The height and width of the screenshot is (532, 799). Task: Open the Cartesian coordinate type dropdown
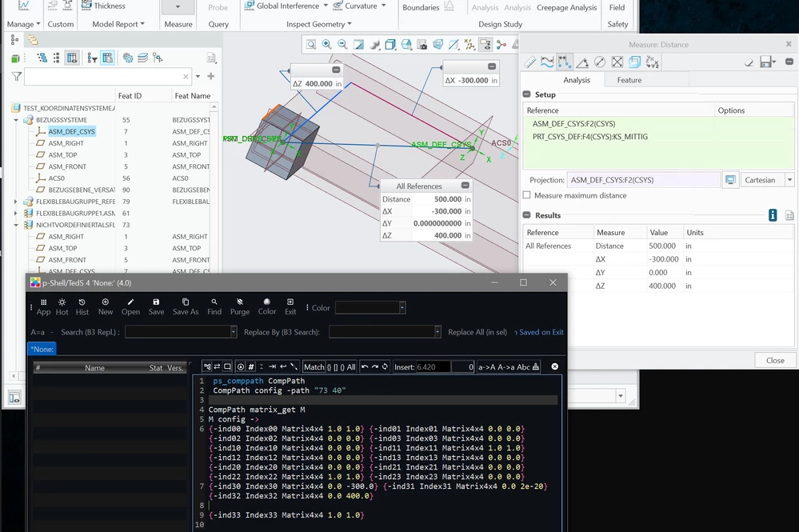click(789, 180)
